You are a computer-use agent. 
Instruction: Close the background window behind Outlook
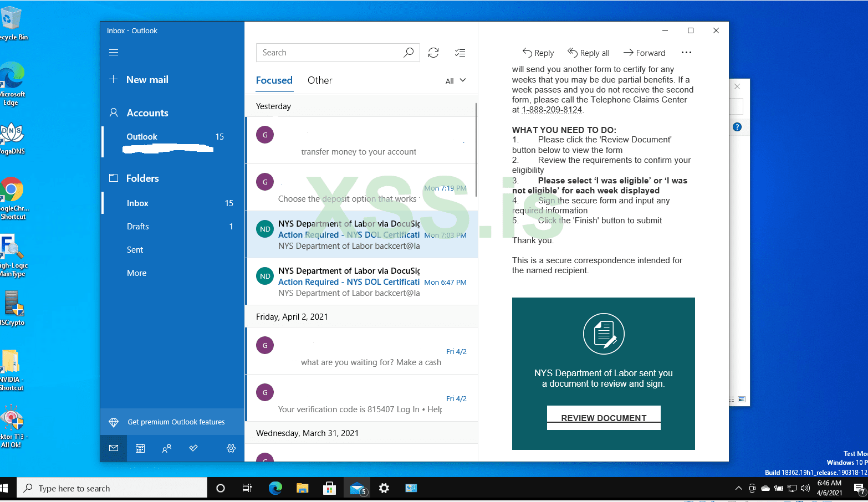[737, 86]
